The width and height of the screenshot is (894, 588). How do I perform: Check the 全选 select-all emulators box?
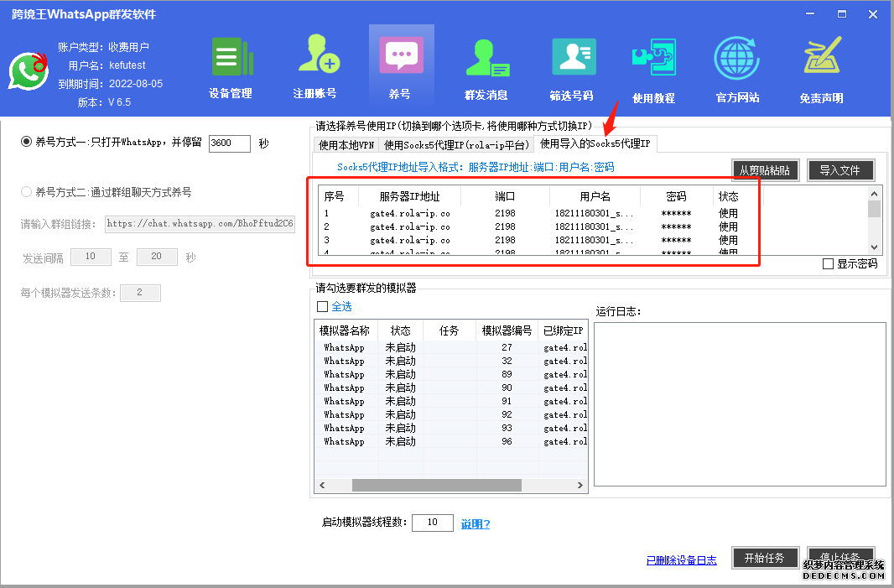324,306
